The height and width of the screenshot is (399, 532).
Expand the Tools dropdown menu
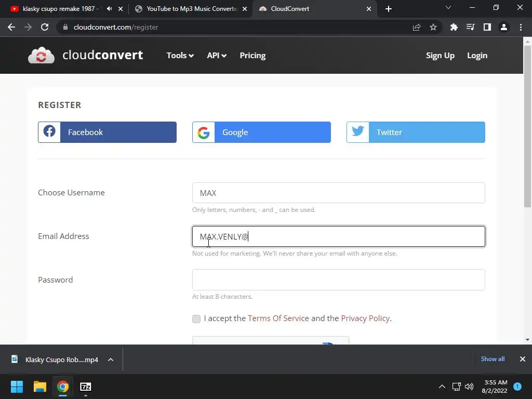[x=180, y=55]
